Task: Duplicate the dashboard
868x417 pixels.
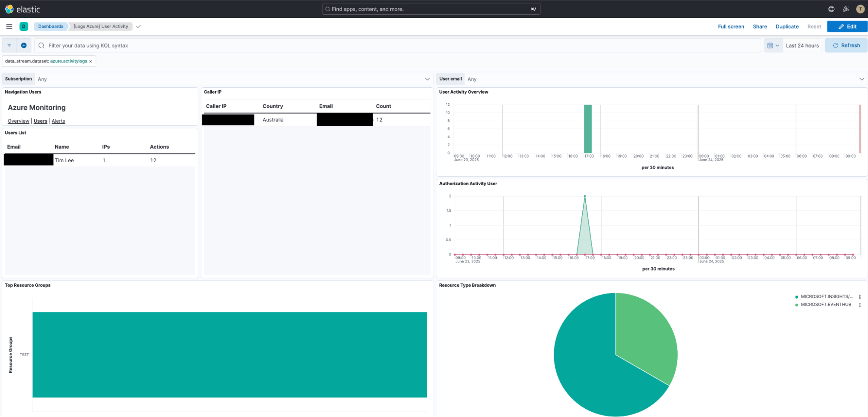Action: 787,26
